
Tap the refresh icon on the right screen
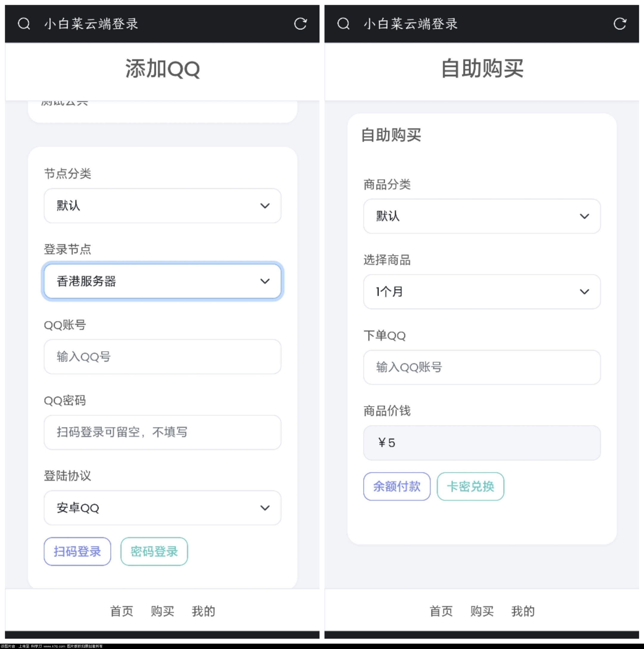pos(620,24)
